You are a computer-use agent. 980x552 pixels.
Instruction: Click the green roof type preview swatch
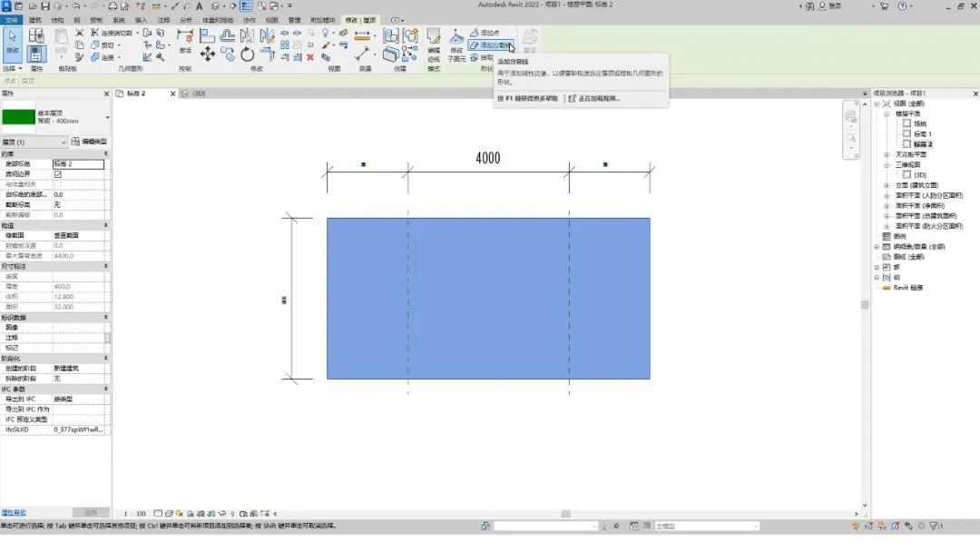tap(18, 117)
